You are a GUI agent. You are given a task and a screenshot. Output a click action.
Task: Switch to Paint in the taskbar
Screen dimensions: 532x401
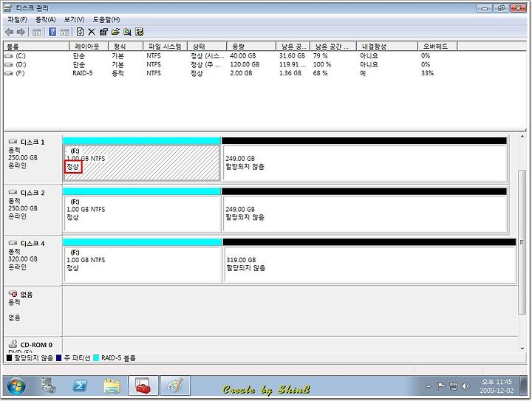pyautogui.click(x=174, y=385)
